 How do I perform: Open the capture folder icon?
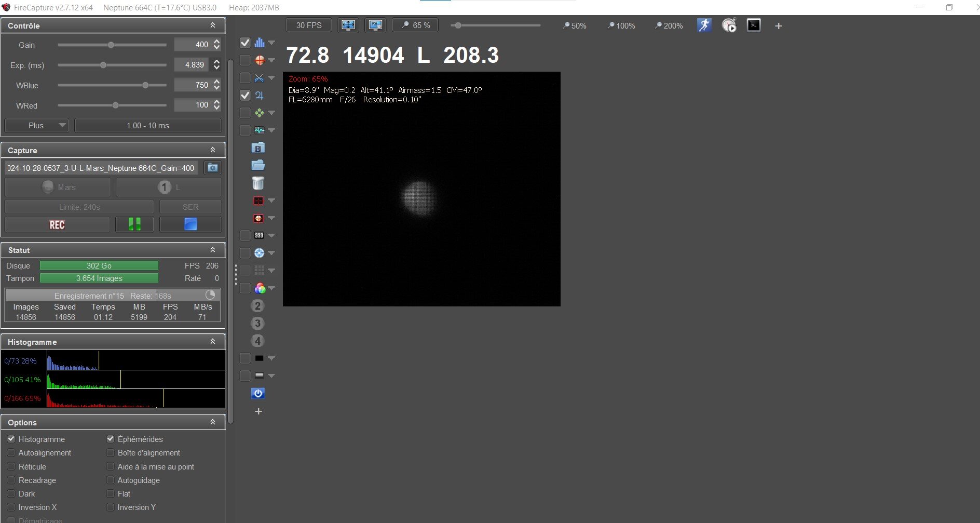[x=258, y=165]
